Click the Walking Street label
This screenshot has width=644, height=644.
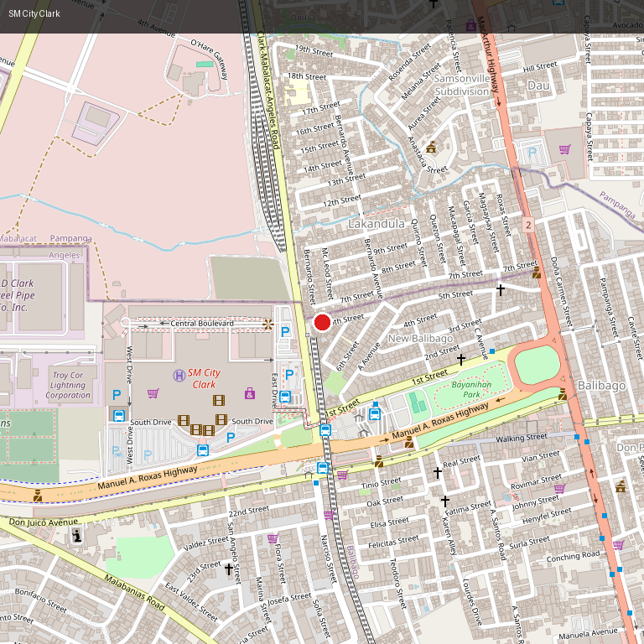click(x=522, y=438)
